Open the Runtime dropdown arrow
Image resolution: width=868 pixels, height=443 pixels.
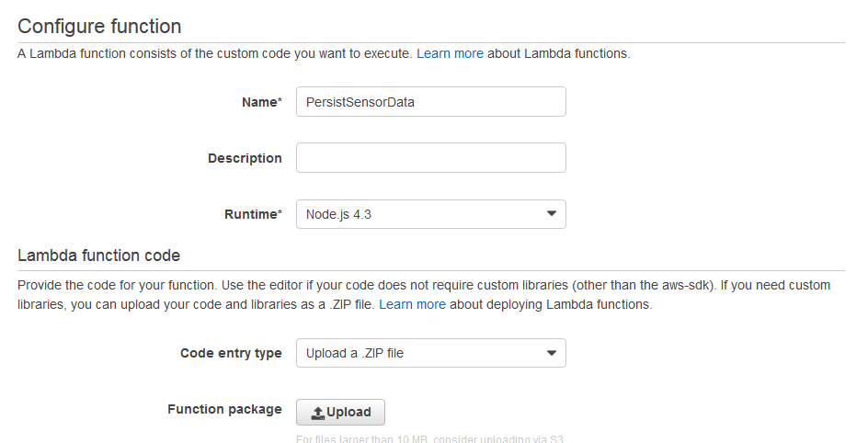(551, 214)
